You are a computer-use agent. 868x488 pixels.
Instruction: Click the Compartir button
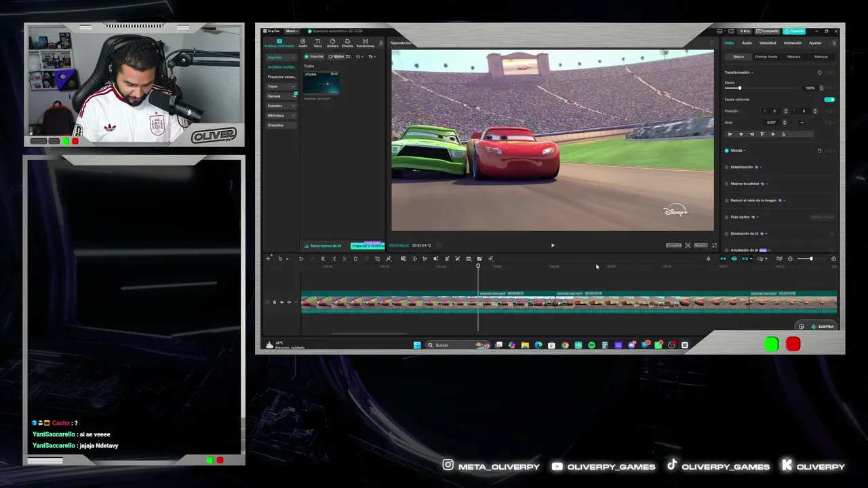tap(768, 31)
